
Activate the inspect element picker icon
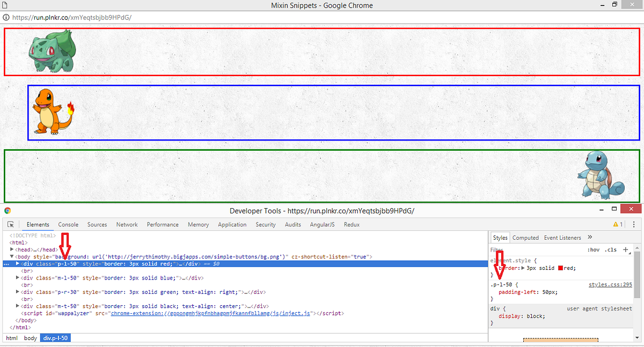(10, 225)
